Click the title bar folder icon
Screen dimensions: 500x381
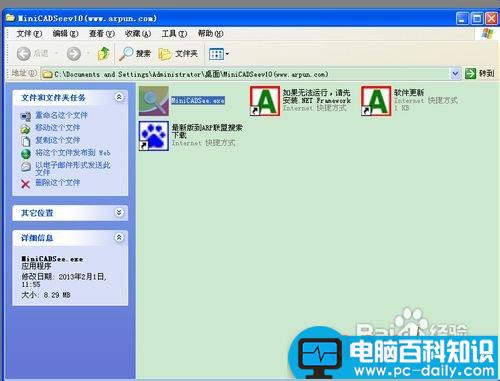click(11, 17)
